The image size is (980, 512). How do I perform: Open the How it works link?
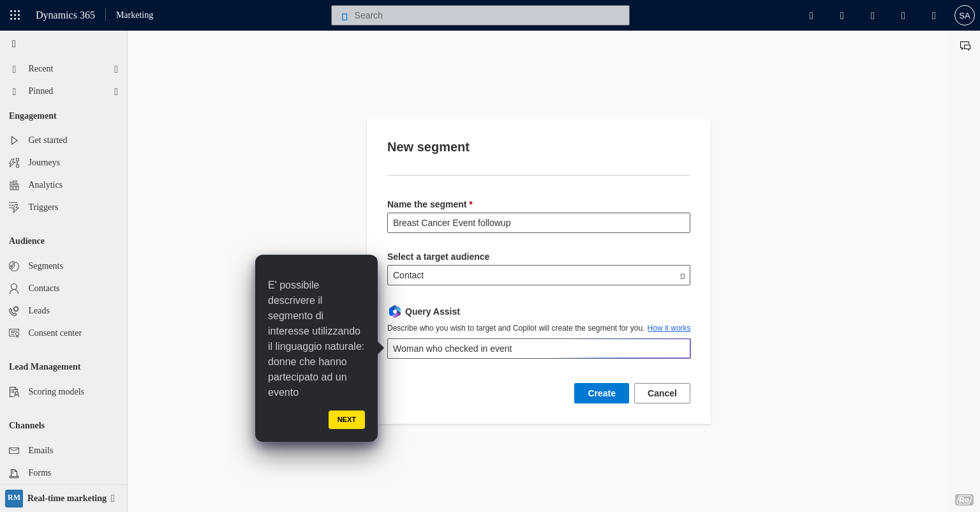click(669, 328)
